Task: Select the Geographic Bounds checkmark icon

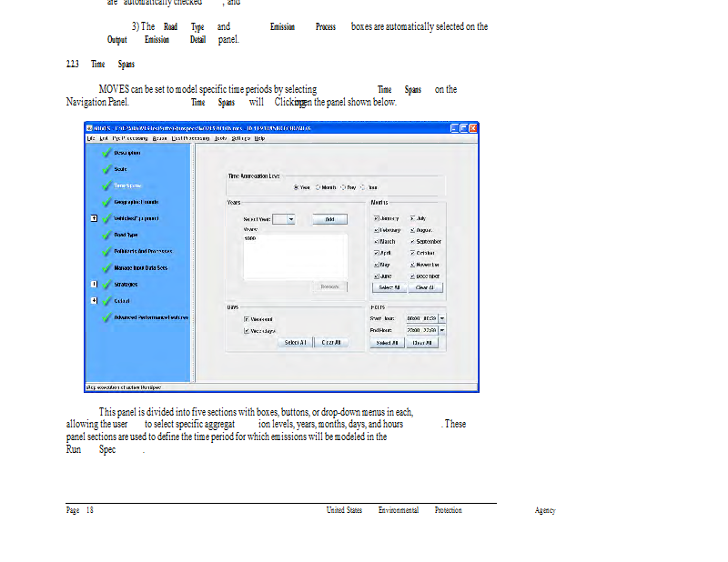Action: coord(108,202)
